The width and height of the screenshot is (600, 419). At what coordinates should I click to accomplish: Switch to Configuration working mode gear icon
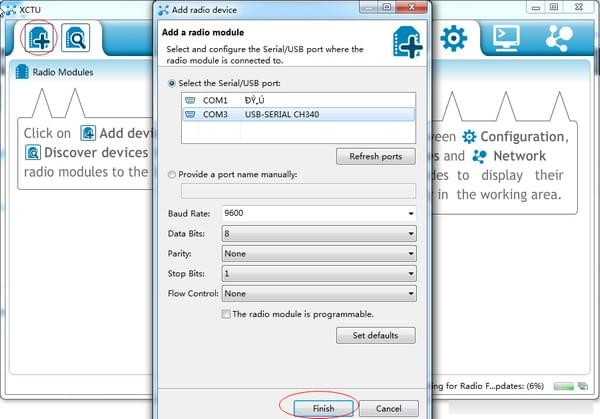click(x=453, y=38)
